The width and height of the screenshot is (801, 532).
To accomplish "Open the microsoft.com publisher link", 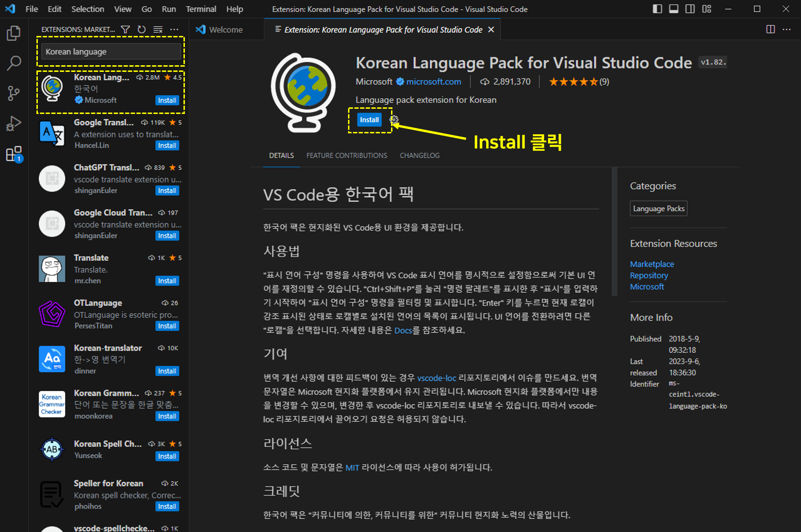I will tap(434, 82).
